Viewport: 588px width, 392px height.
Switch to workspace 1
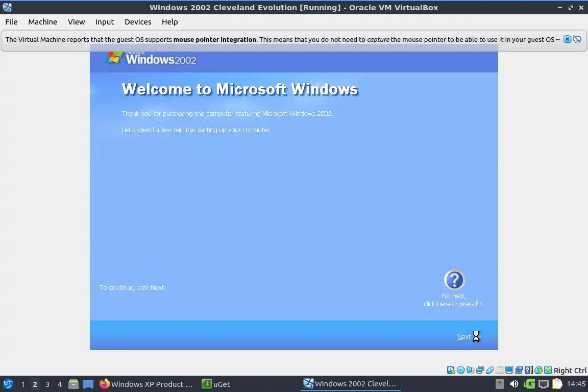[23, 384]
